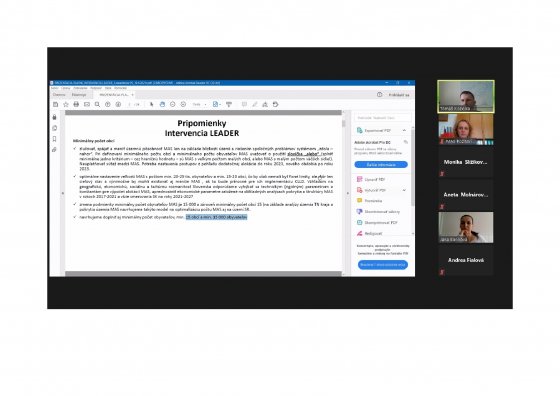Open the Upraviť PDF tool
Screen dimensions: 560x396
pos(371,179)
